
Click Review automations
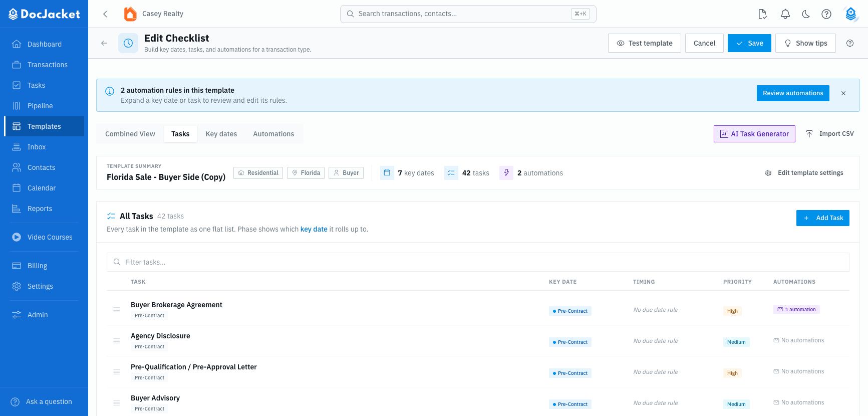point(793,93)
